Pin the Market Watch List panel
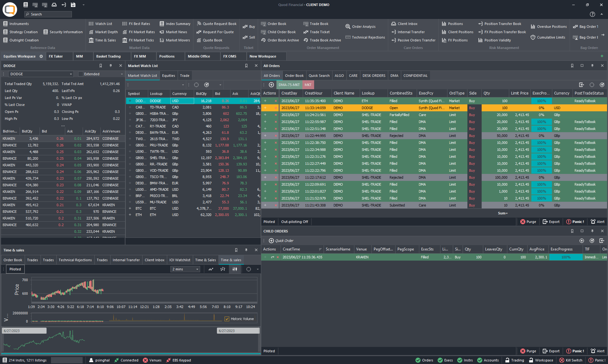The image size is (608, 364). point(246,66)
